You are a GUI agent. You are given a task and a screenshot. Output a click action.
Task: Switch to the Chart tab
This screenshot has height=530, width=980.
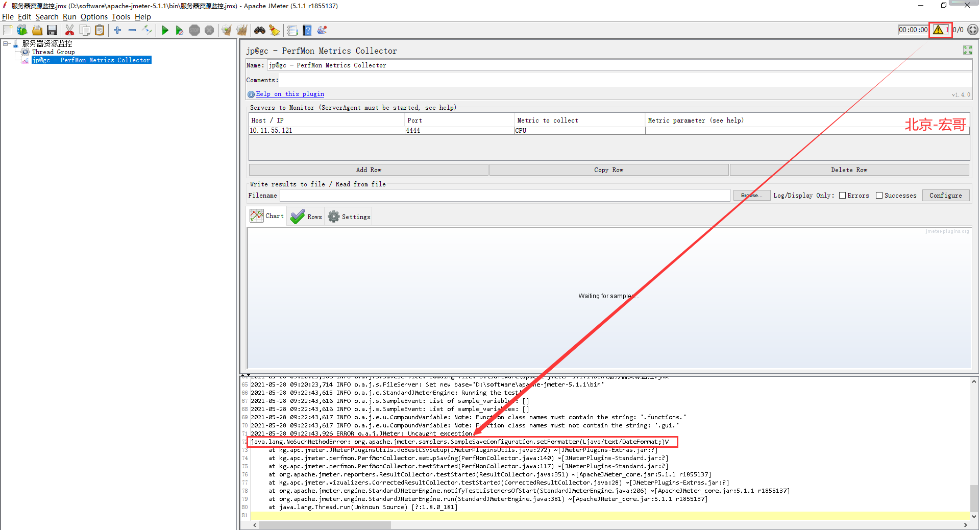tap(267, 216)
